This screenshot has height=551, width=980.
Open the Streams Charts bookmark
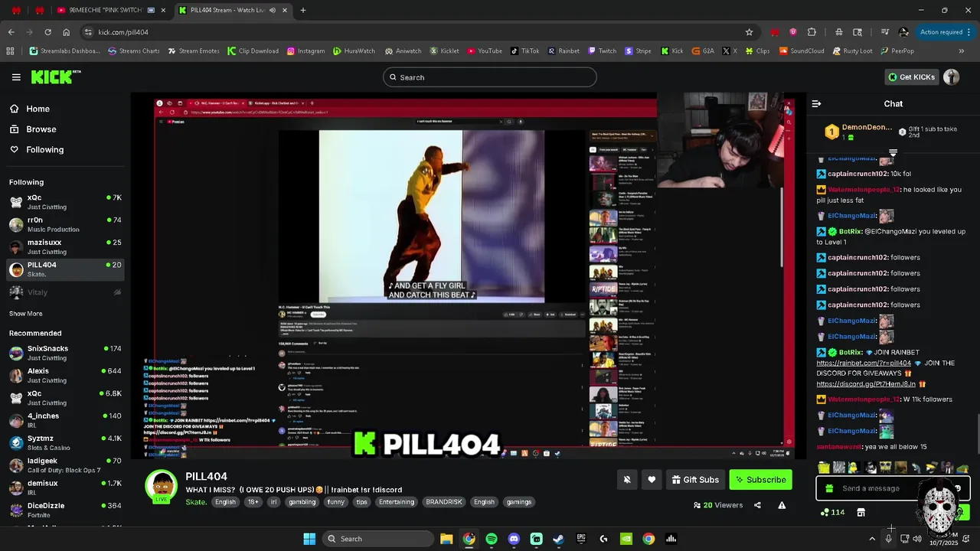click(x=133, y=51)
